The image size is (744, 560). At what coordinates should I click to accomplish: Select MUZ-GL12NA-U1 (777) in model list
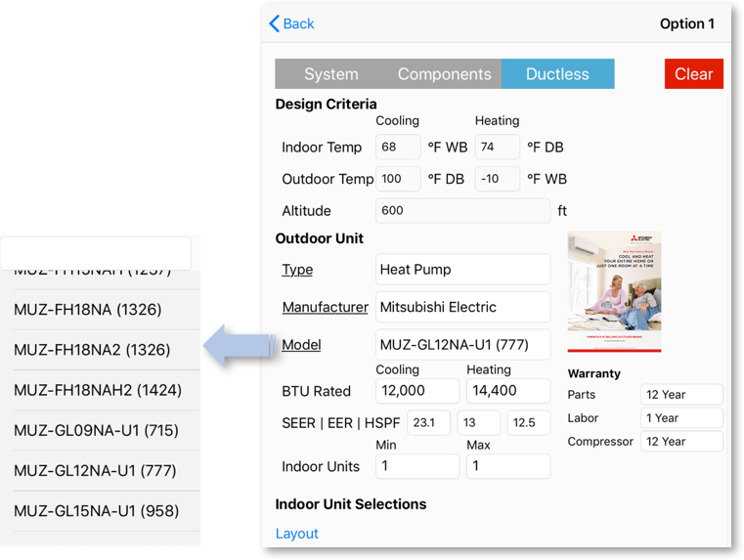point(100,471)
